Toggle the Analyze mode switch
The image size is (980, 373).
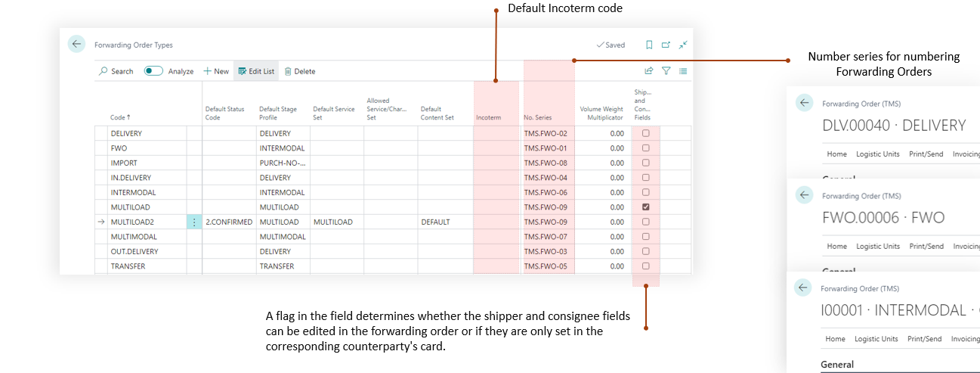pos(153,71)
